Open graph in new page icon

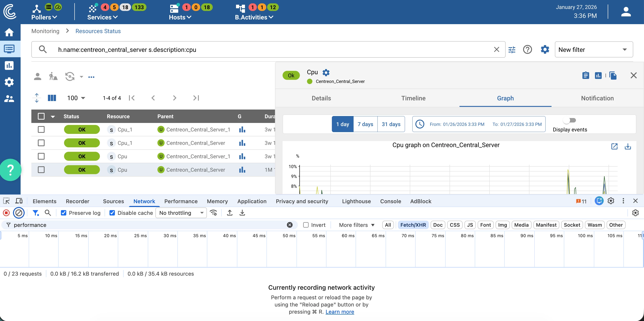tap(614, 146)
